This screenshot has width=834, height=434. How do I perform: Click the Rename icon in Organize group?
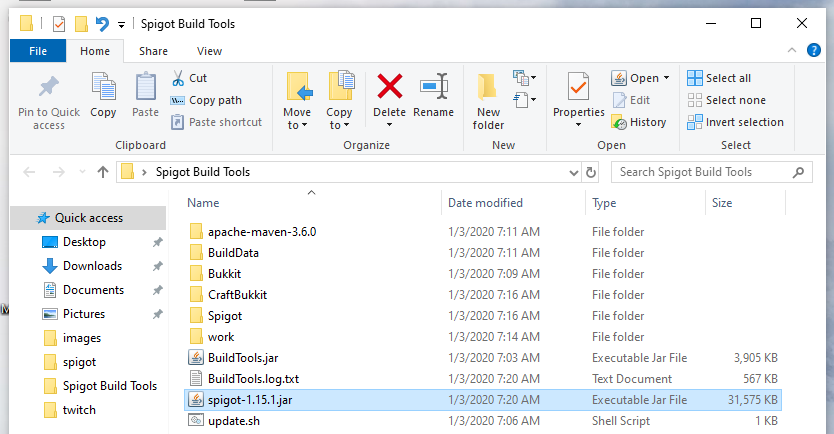433,87
